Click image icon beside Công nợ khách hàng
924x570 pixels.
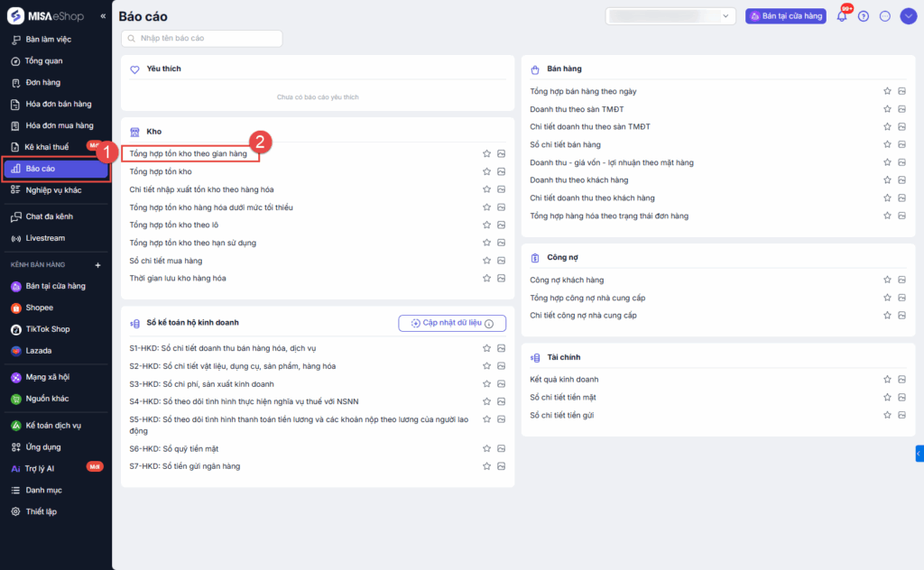pyautogui.click(x=901, y=280)
